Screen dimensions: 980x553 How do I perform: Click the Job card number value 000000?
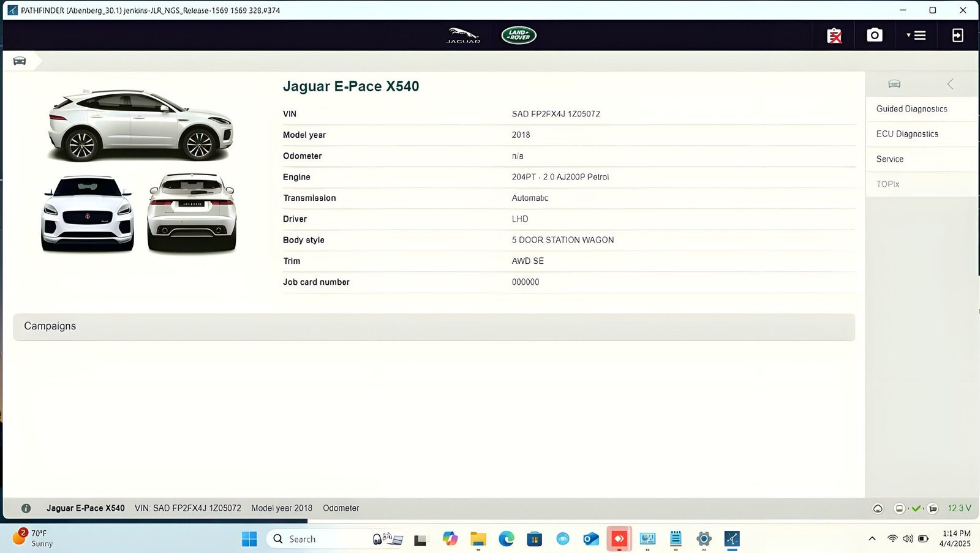(526, 282)
